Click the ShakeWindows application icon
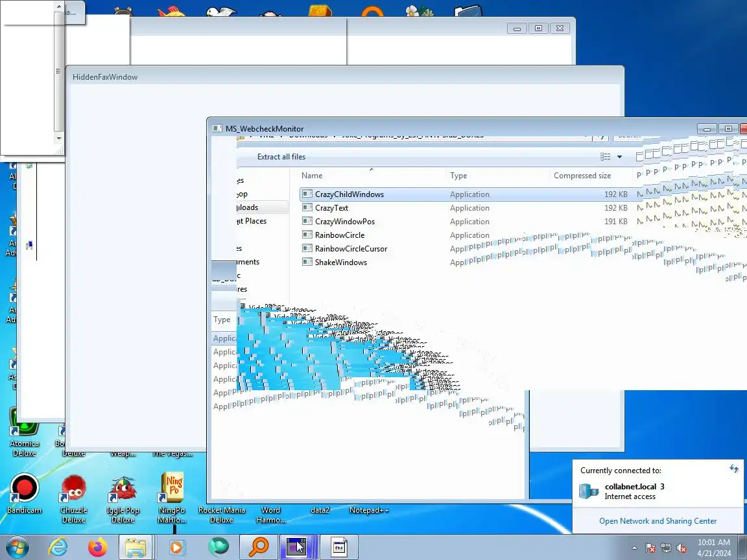The height and width of the screenshot is (560, 747). tap(307, 262)
